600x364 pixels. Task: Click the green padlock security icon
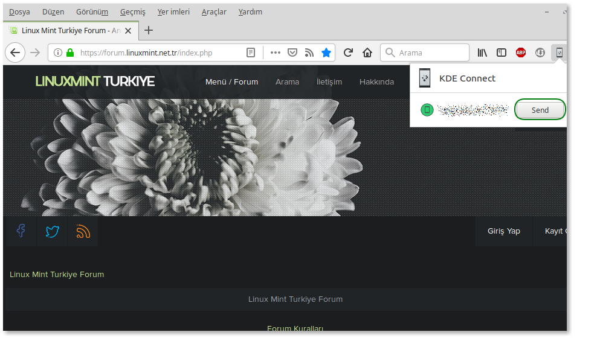pyautogui.click(x=70, y=53)
